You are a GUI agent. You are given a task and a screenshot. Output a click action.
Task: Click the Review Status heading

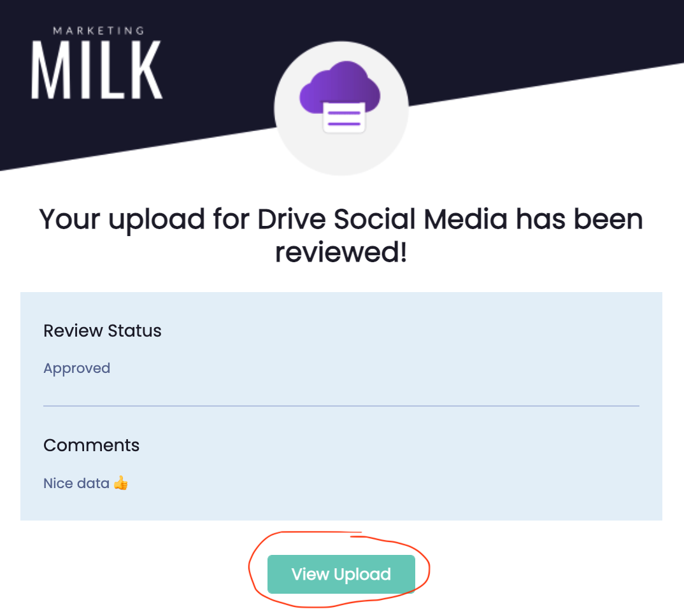pyautogui.click(x=102, y=331)
